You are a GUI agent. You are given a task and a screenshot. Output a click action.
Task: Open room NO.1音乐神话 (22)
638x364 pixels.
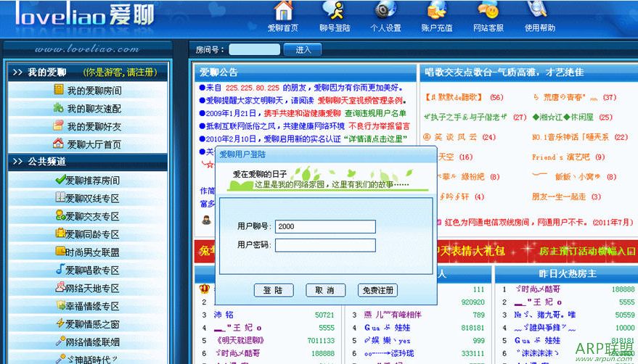[580, 137]
